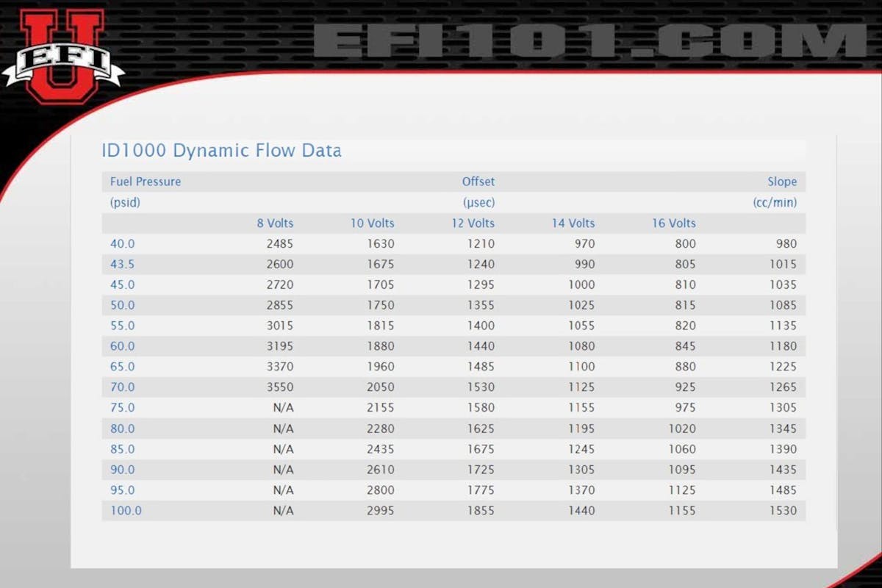The height and width of the screenshot is (588, 882).
Task: Click the 100.0 fuel pressure row label
Action: (126, 511)
